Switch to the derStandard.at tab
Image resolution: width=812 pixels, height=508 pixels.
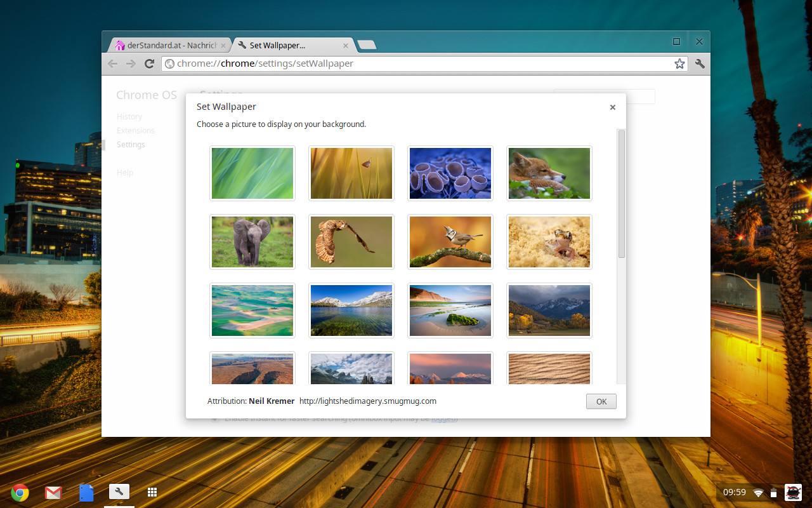[x=167, y=45]
